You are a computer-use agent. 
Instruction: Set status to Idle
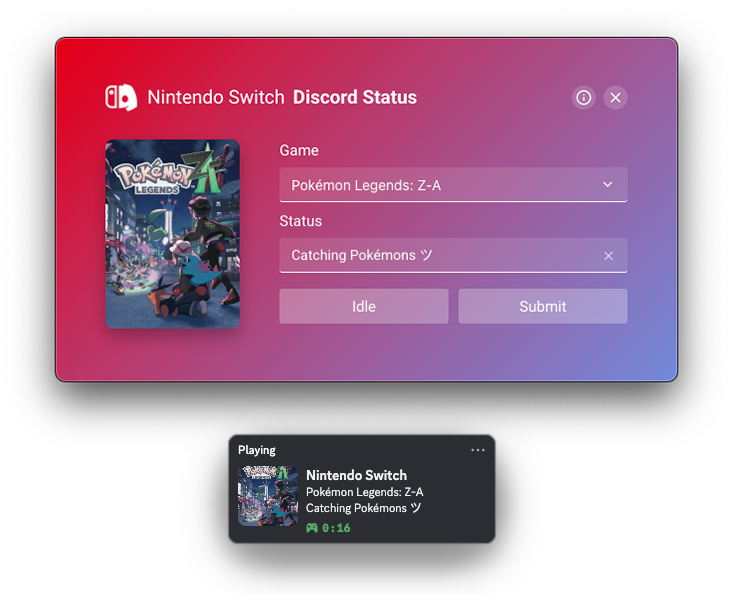pos(364,306)
